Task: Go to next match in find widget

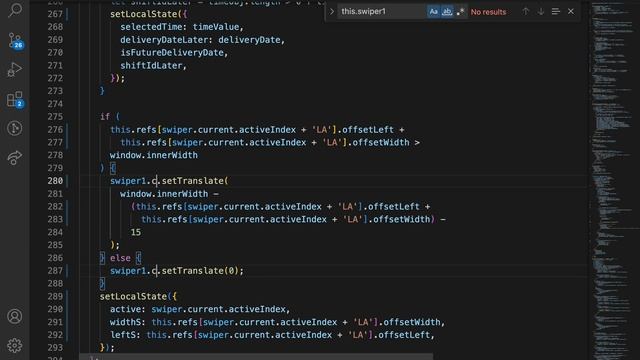Action: [541, 11]
